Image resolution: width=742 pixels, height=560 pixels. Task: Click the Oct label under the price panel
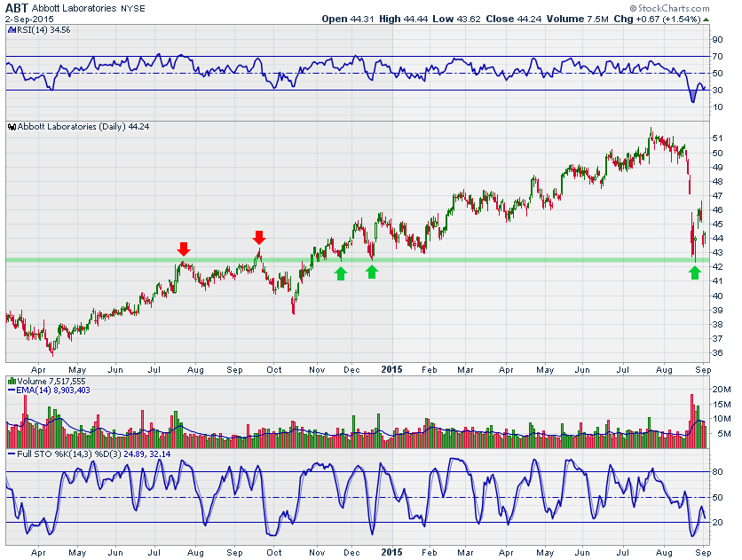click(274, 370)
